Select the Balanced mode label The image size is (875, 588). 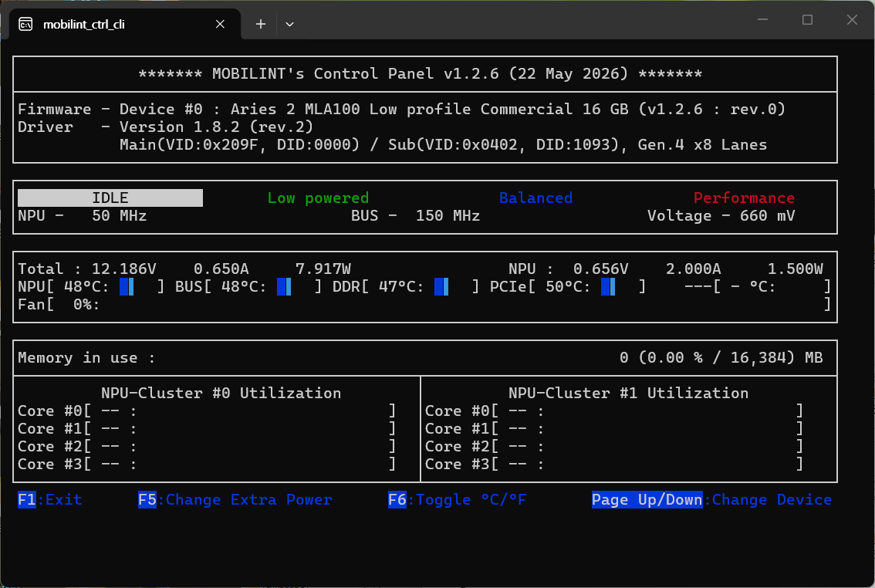click(535, 198)
